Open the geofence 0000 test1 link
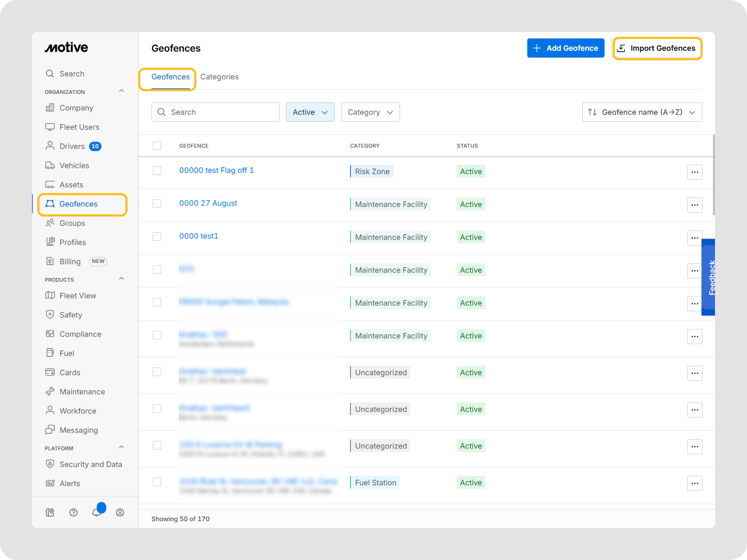This screenshot has height=560, width=747. coord(198,236)
